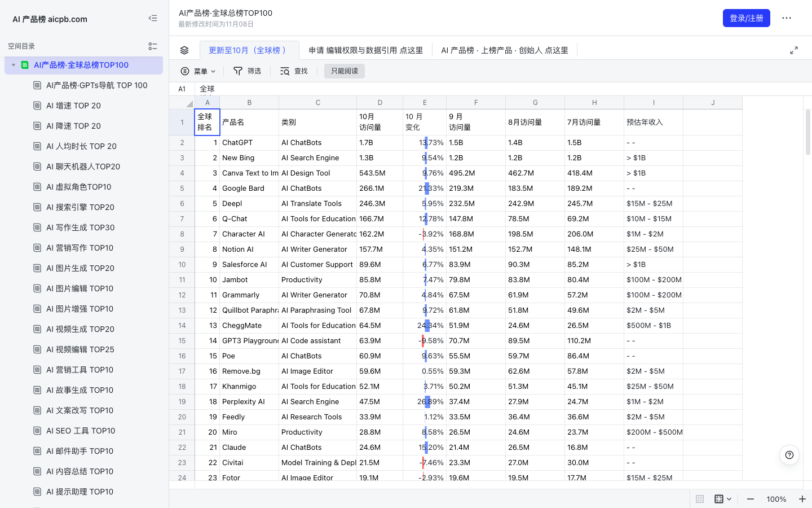812x508 pixels.
Task: Click the ChatGPT product name cell
Action: pos(249,143)
